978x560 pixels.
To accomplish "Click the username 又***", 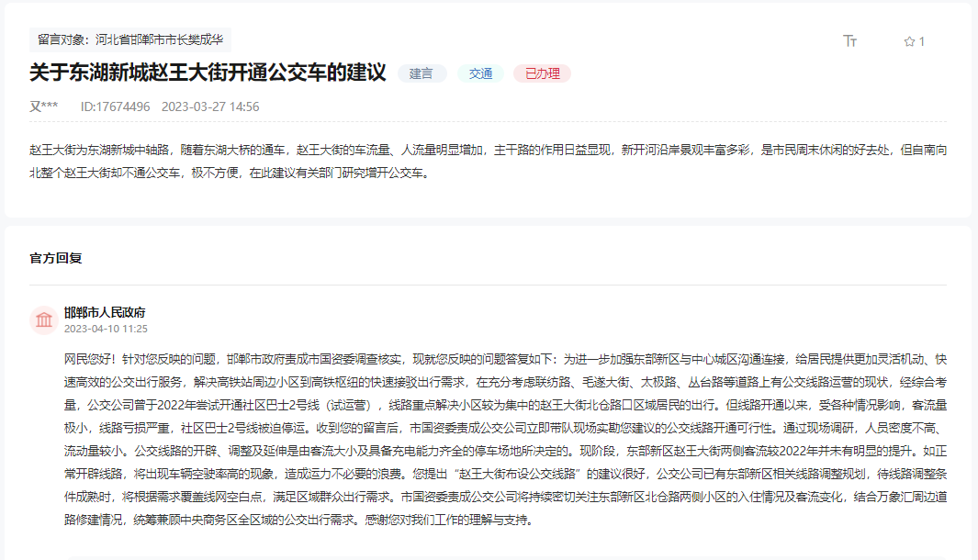I will 44,106.
